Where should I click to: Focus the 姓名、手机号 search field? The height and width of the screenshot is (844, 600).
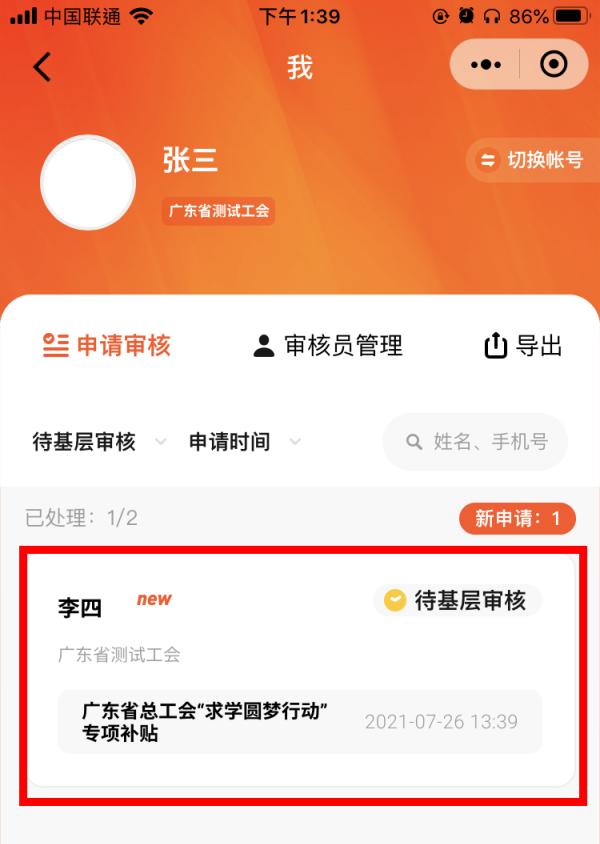[475, 442]
